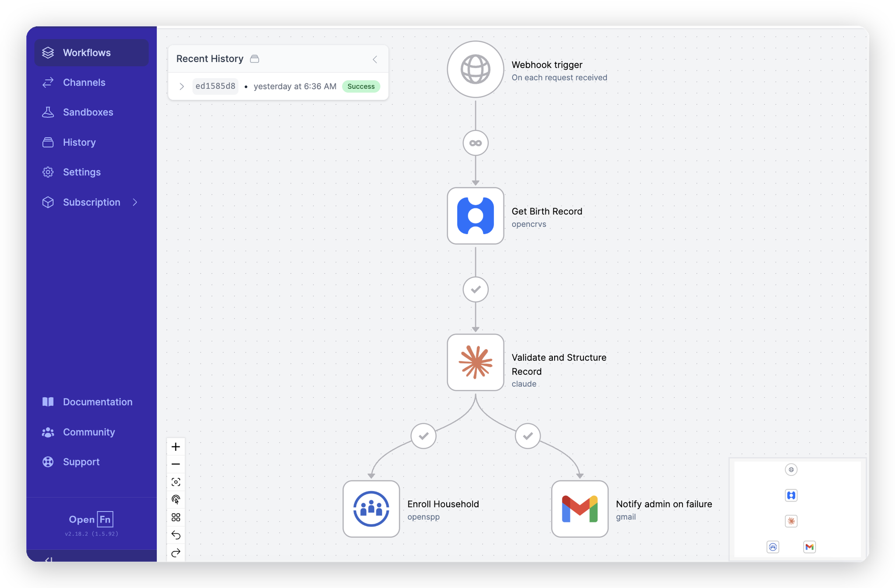This screenshot has width=895, height=588.
Task: Click the Sandboxes flask icon
Action: point(48,112)
